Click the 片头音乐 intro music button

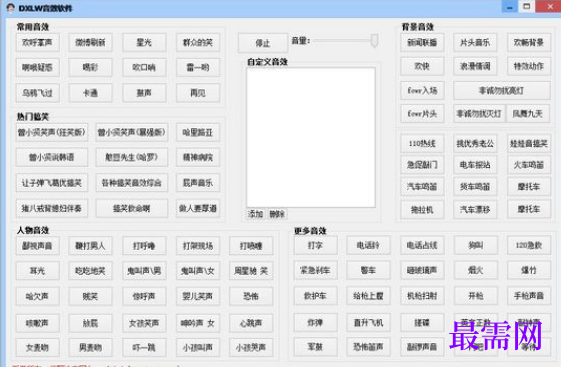(475, 43)
